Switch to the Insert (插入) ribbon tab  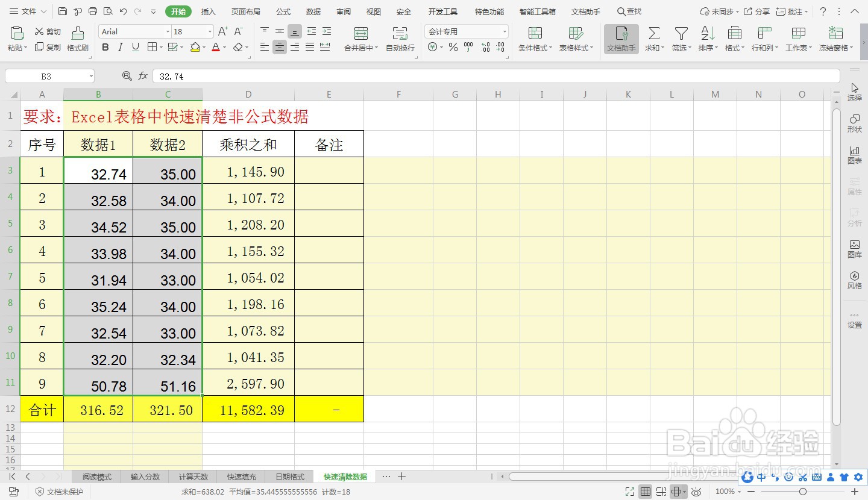tap(208, 11)
